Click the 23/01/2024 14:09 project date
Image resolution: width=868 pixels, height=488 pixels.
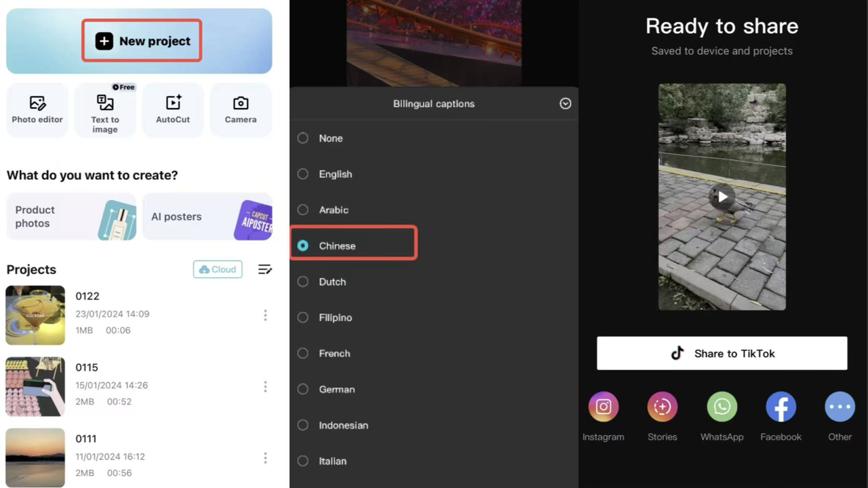pyautogui.click(x=113, y=314)
